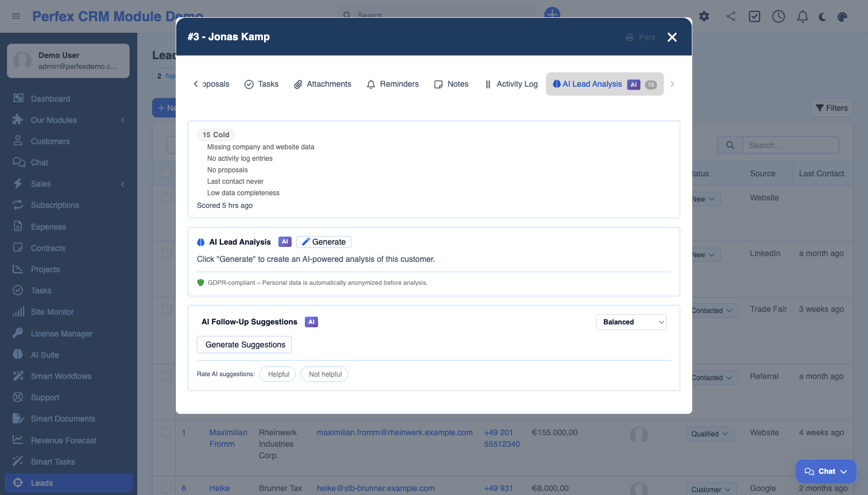
Task: Open the share icon in header
Action: (730, 17)
